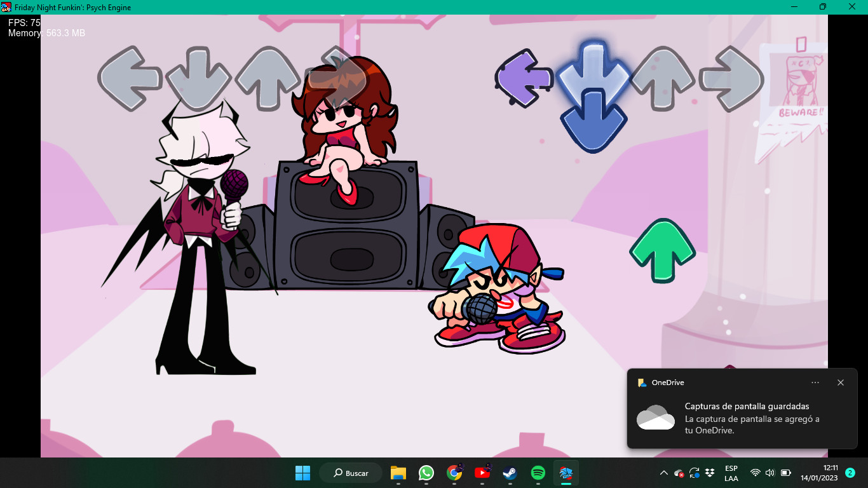Click the sync arrows tray icon

[x=695, y=473]
